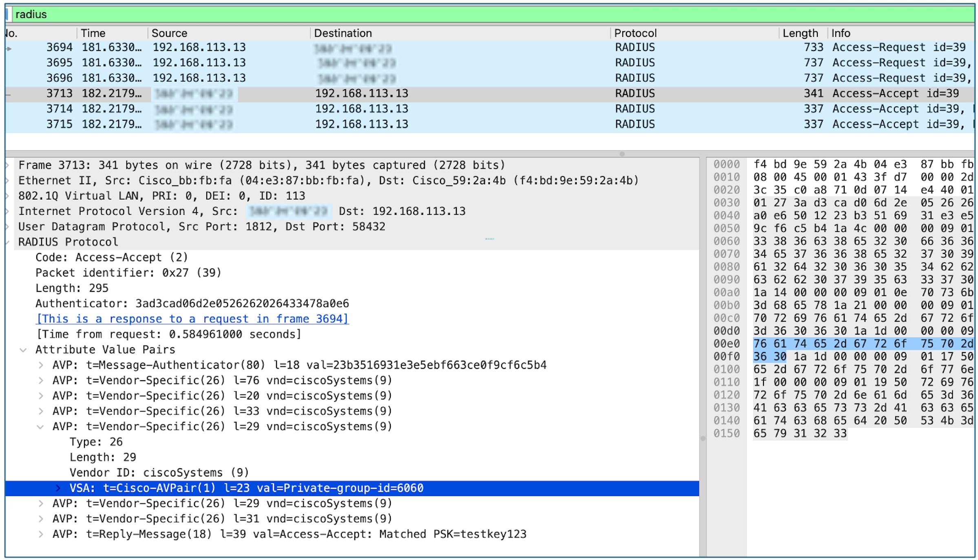Expand the Message-Authenticator AVP
This screenshot has height=560, width=978.
[x=41, y=365]
